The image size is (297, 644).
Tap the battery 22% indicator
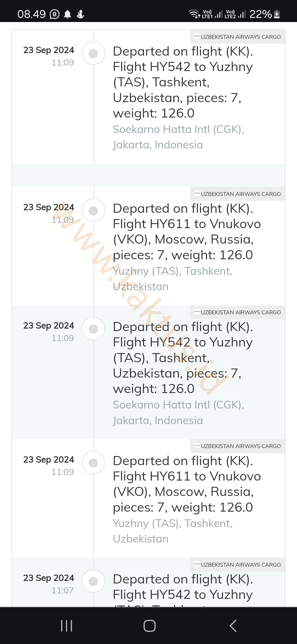[x=265, y=14]
